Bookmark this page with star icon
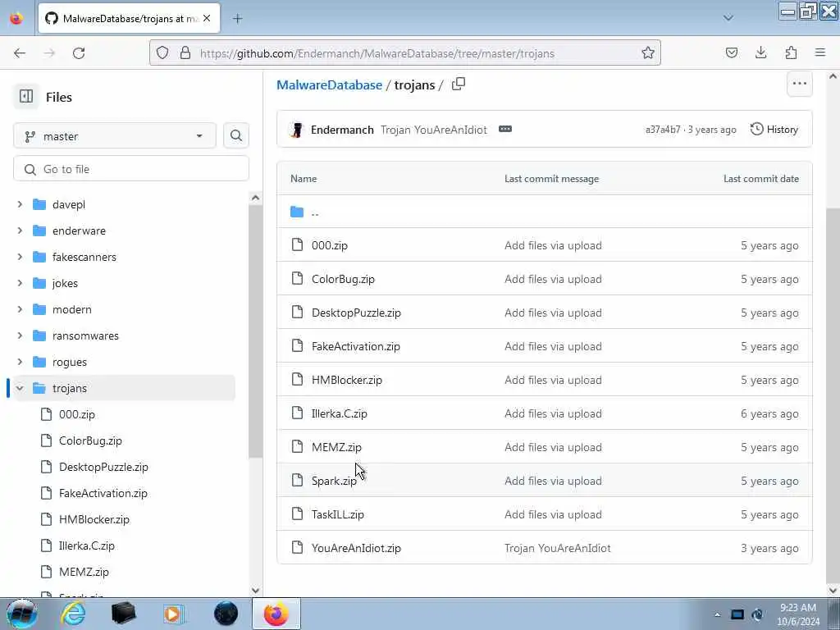This screenshot has width=840, height=630. 648,52
